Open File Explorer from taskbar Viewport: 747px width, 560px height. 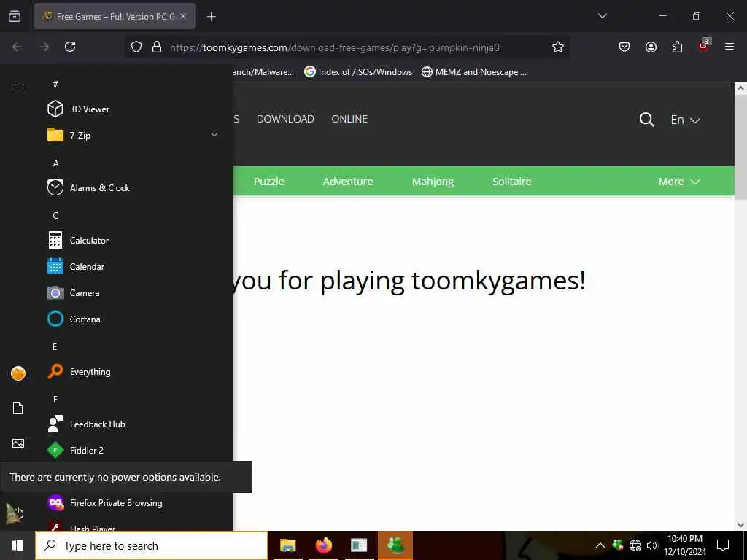click(x=287, y=545)
